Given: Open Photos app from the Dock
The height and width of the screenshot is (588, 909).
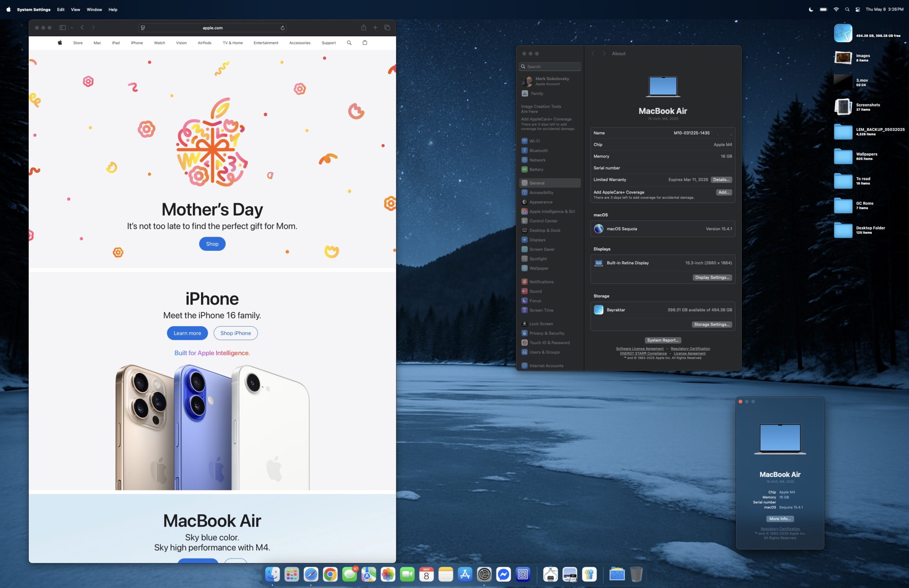Looking at the screenshot, I should tap(388, 574).
